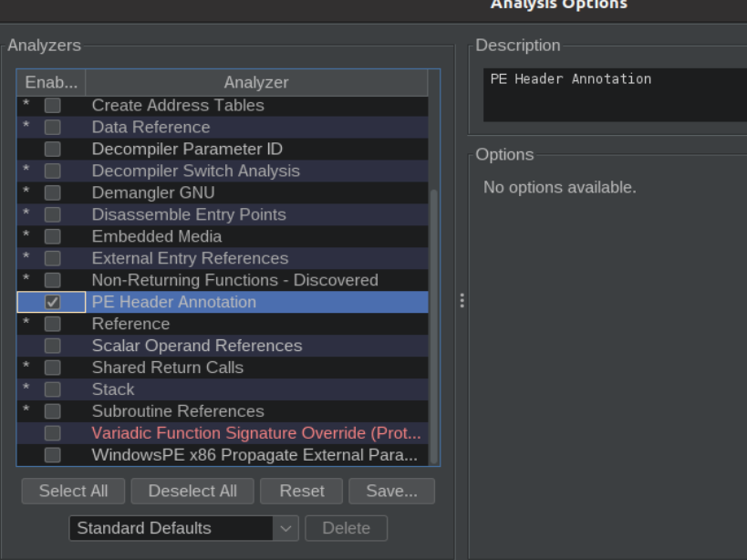The image size is (747, 560).
Task: Enable the Create Address Tables analyzer checkbox
Action: (52, 105)
